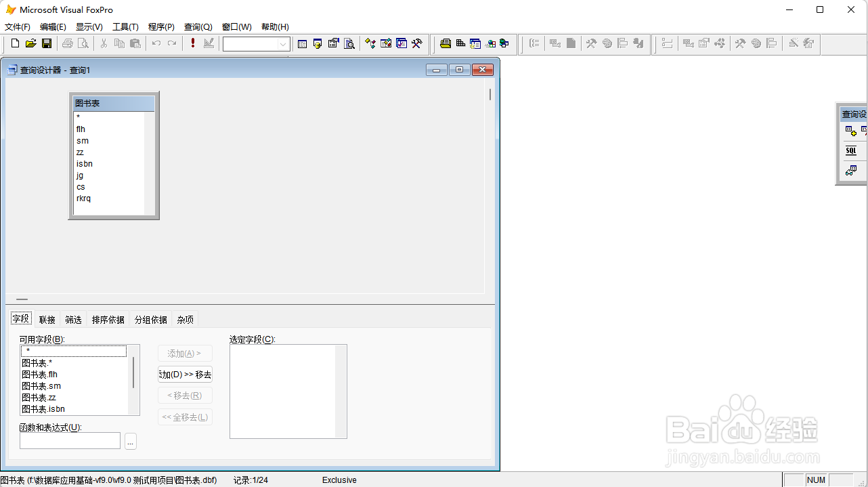The height and width of the screenshot is (487, 868).
Task: Open the 窗口(W) menu
Action: pos(236,27)
